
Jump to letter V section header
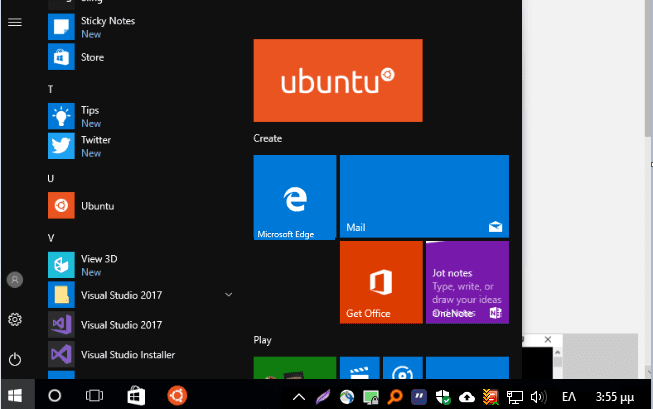coord(51,238)
